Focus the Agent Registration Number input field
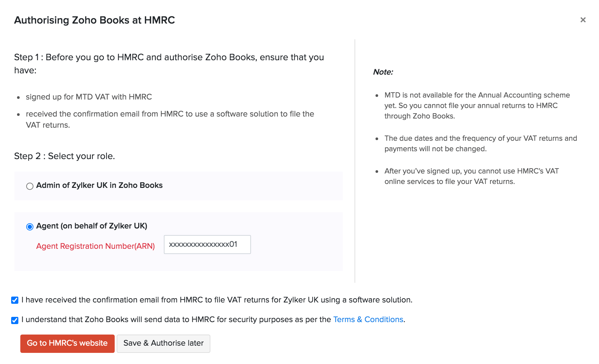The image size is (599, 364). pyautogui.click(x=207, y=245)
